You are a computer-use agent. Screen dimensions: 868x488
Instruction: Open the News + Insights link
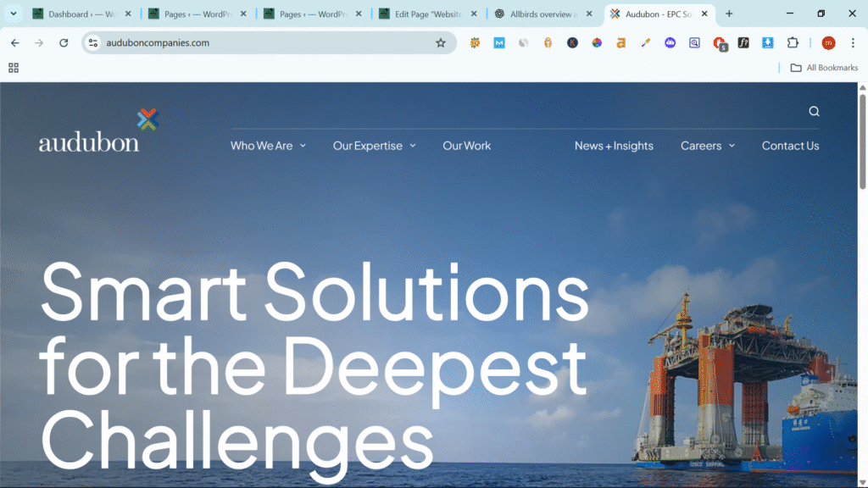614,146
